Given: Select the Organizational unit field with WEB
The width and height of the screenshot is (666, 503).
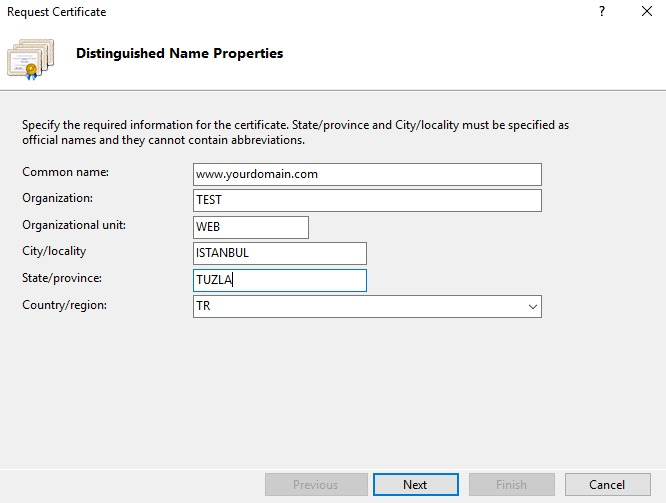Looking at the screenshot, I should pos(251,227).
